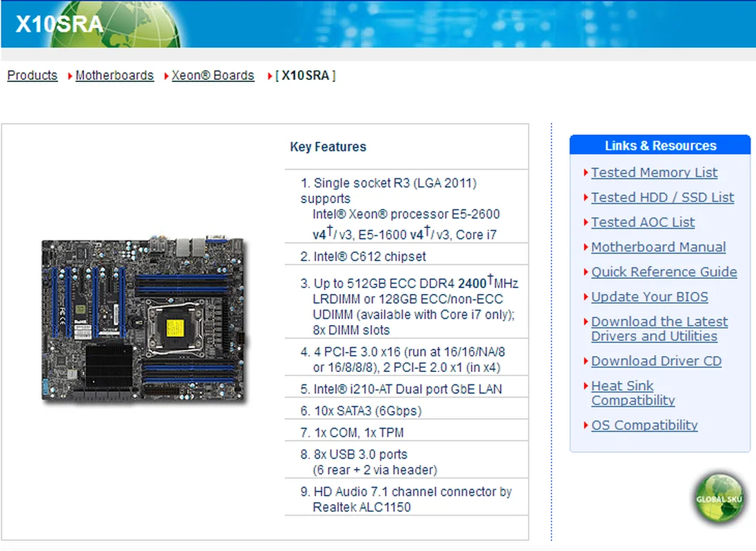This screenshot has height=551, width=756.
Task: Click the red arrow bullet beside Update Your BIOS
Action: 586,297
